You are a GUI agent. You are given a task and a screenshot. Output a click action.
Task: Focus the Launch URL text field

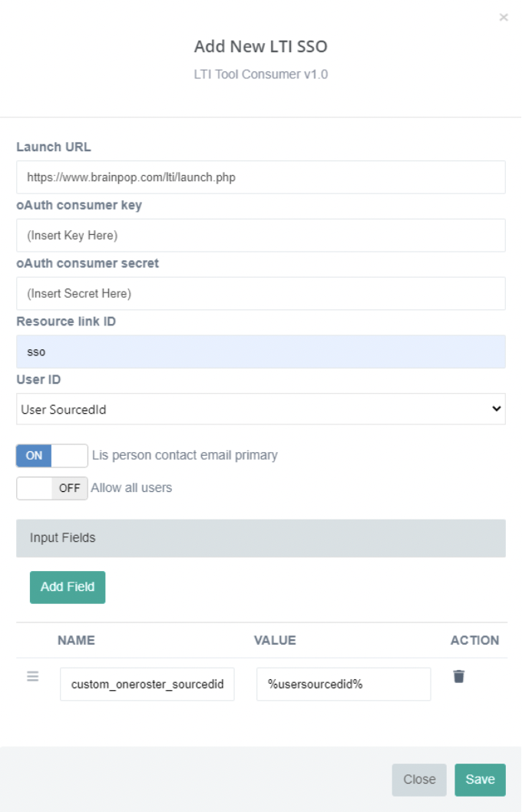point(260,177)
